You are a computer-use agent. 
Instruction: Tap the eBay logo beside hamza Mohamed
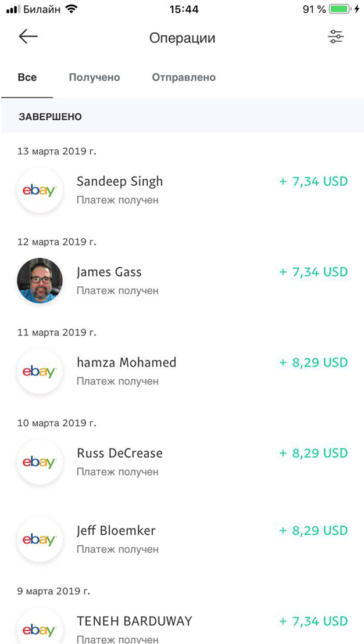(x=40, y=371)
